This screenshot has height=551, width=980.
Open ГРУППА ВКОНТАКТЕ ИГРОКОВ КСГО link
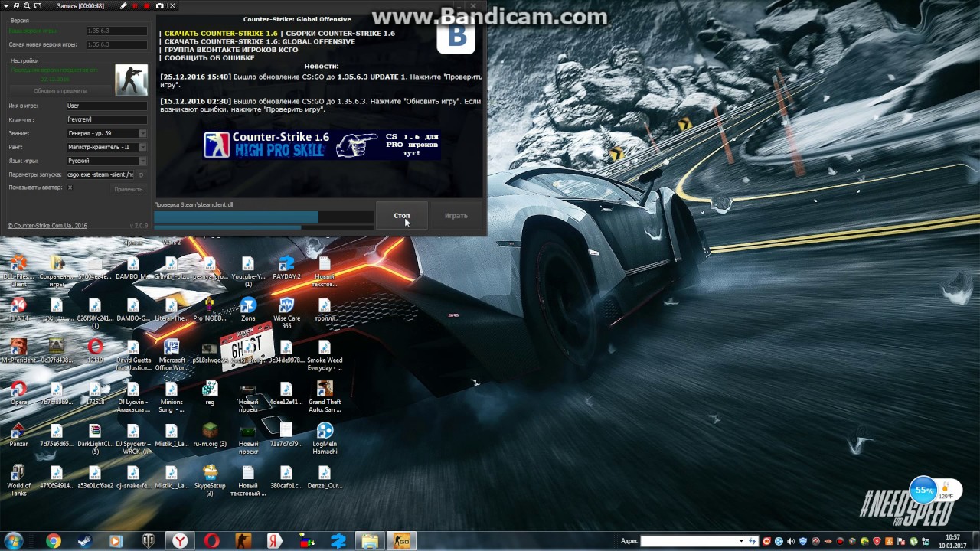[231, 49]
